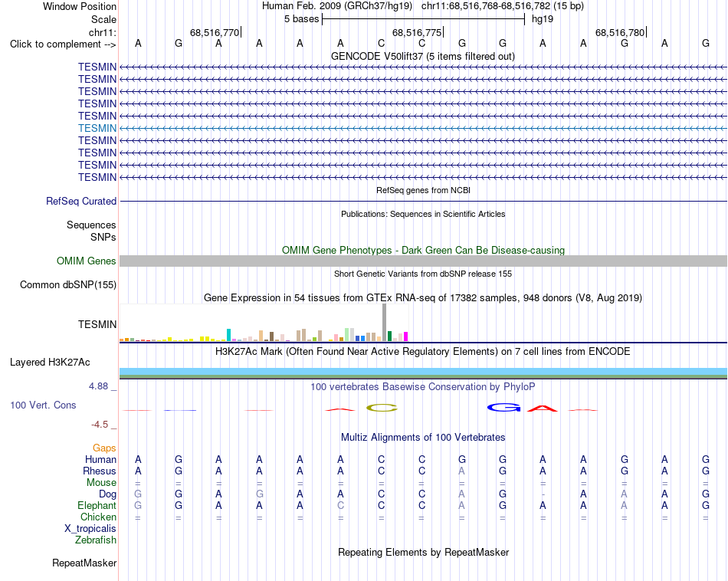Select the X_tropicalis alignment row label
Image resolution: width=728 pixels, height=581 pixels.
90,529
